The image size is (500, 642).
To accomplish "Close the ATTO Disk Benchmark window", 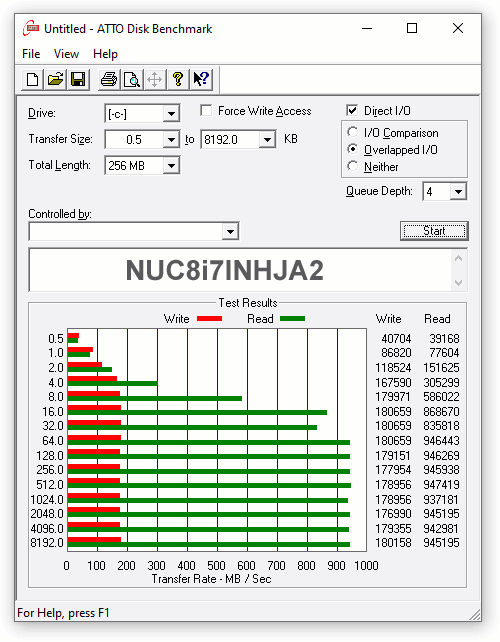I will 458,29.
